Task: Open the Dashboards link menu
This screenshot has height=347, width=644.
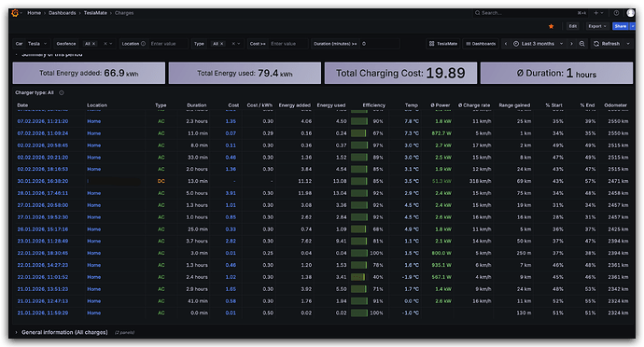Action: [x=481, y=44]
